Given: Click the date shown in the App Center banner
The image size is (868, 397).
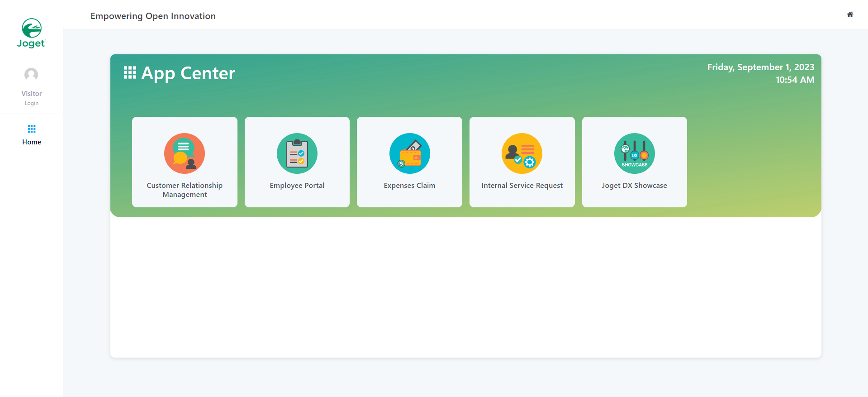Looking at the screenshot, I should click(x=760, y=67).
